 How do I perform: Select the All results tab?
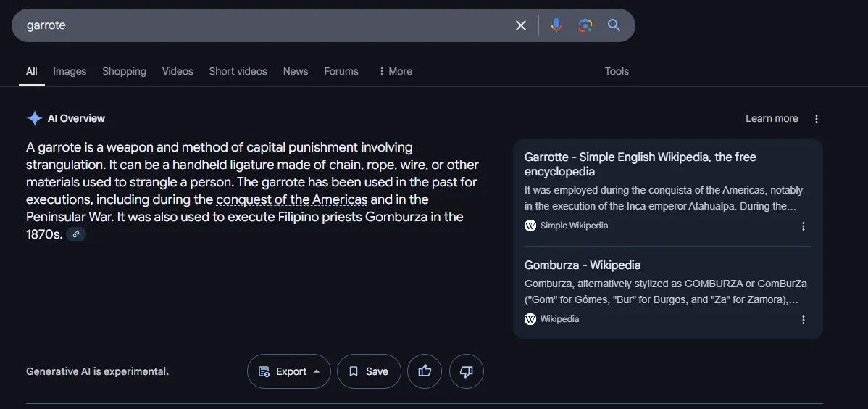point(32,71)
